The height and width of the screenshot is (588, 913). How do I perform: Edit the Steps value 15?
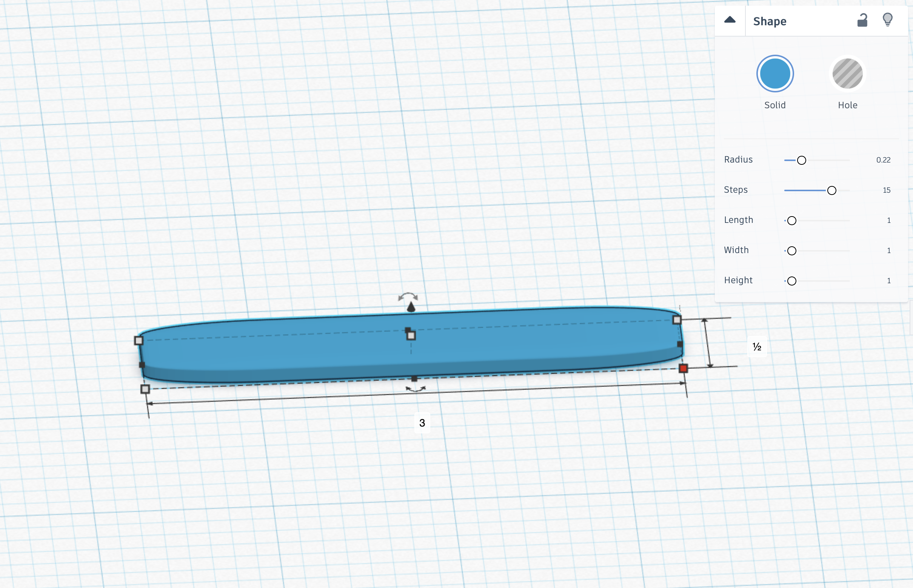886,190
